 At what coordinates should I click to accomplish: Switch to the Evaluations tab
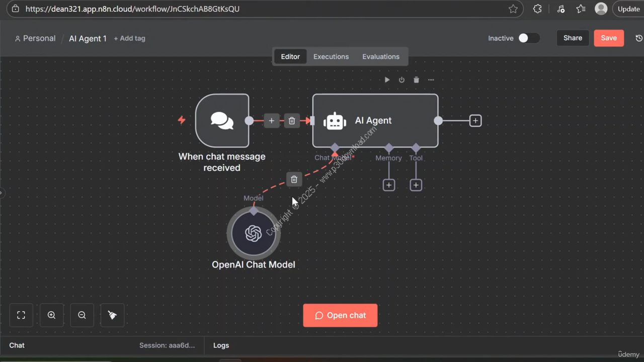(x=380, y=57)
